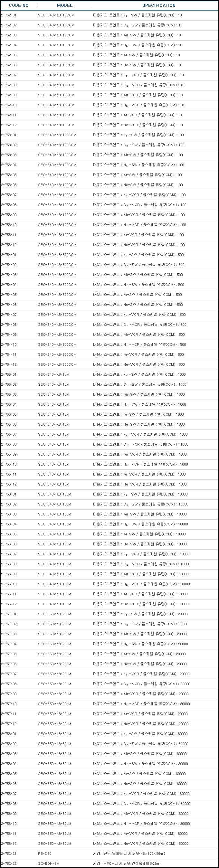
Task: Select code 2-752-01 row
Action: pos(110,15)
